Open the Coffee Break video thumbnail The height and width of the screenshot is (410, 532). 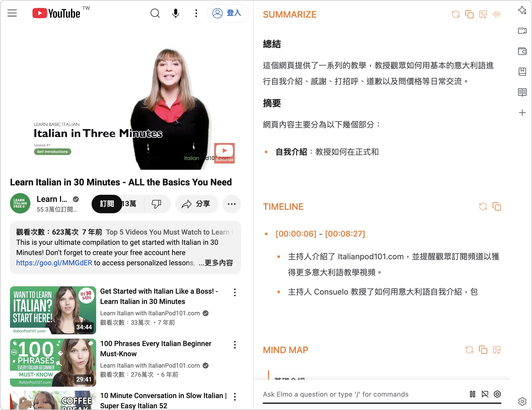(x=53, y=400)
